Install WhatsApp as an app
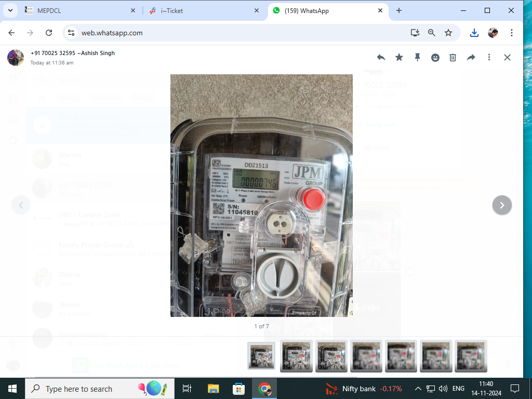Screen dimensions: 532x399 pyautogui.click(x=415, y=33)
